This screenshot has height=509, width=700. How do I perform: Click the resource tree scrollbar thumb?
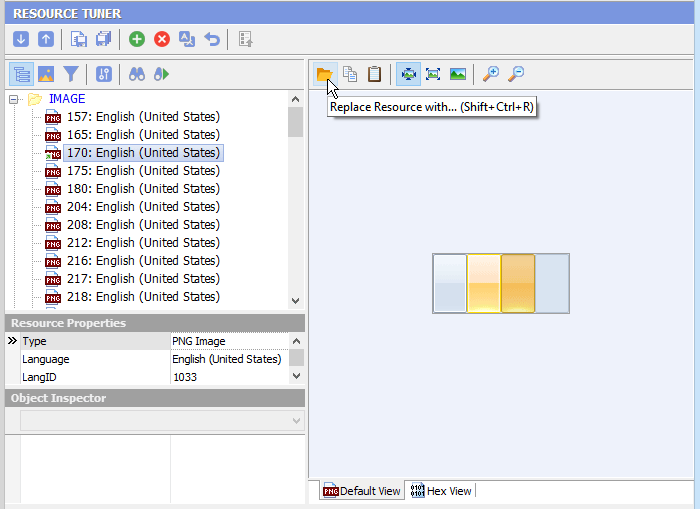pos(296,122)
